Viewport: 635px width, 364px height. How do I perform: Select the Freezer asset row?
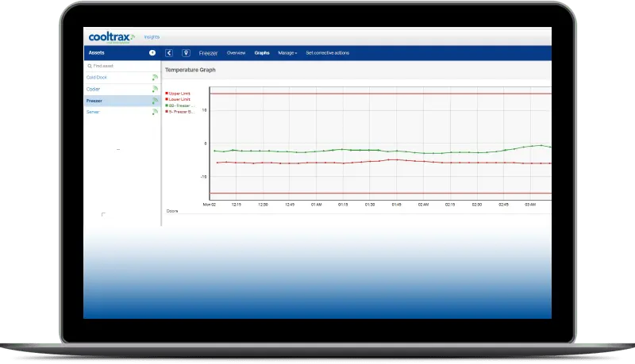(x=122, y=101)
